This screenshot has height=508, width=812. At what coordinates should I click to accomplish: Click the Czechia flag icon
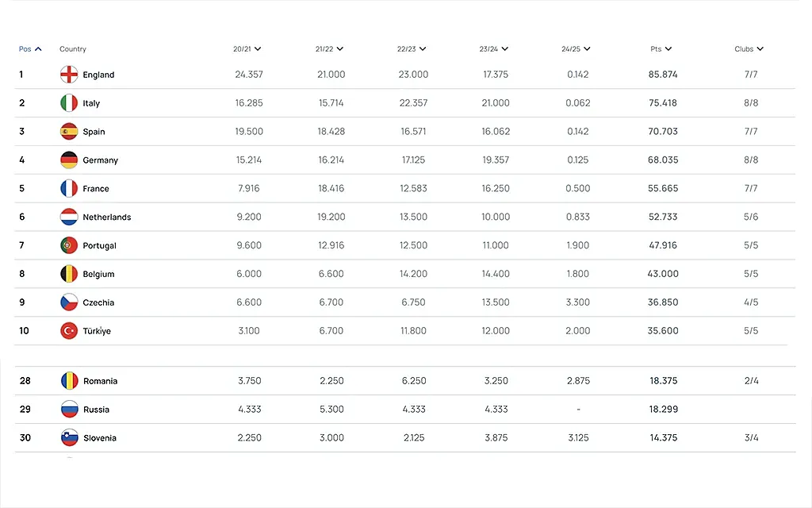coord(69,302)
